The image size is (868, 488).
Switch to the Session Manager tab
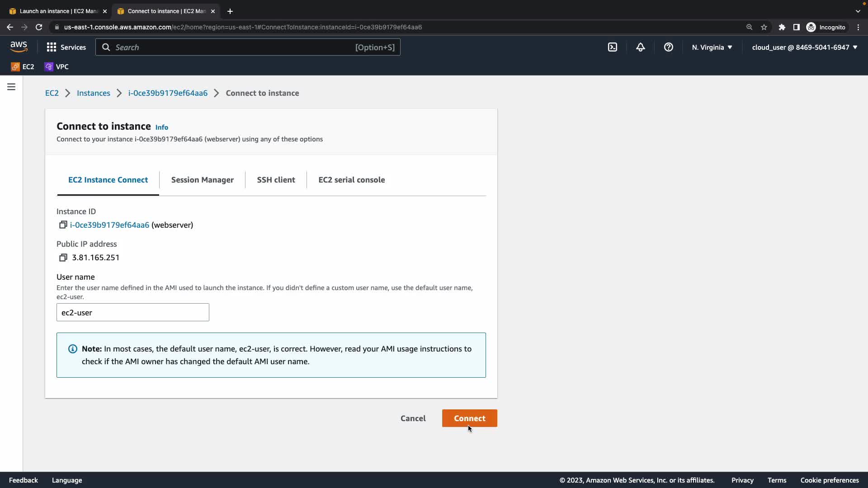pos(202,180)
